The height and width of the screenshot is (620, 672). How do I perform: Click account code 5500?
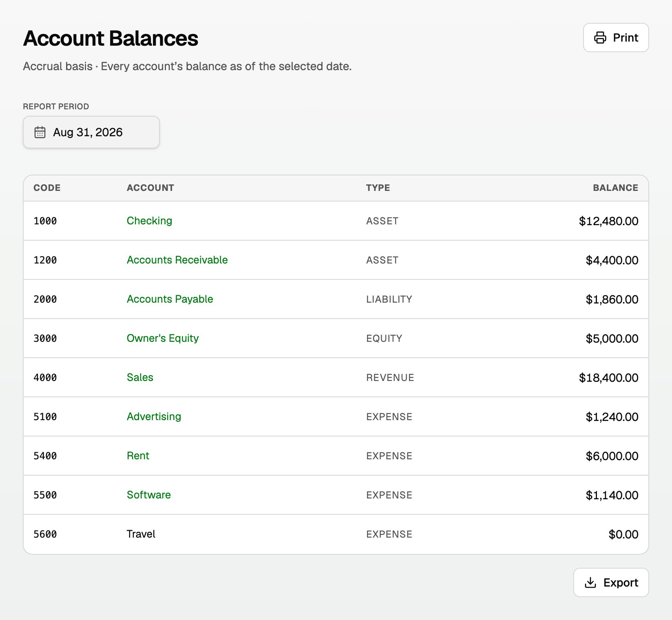coord(45,495)
